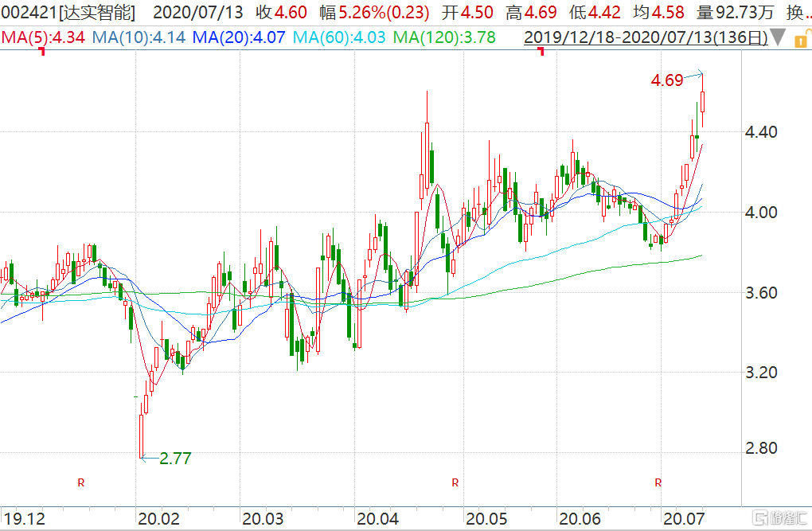Click the 4.69 highest price annotation
This screenshot has height=531, width=812.
[x=667, y=80]
